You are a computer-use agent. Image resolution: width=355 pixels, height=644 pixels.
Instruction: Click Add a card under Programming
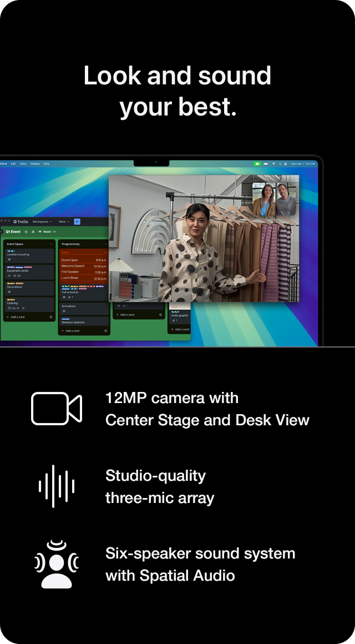pos(72,331)
